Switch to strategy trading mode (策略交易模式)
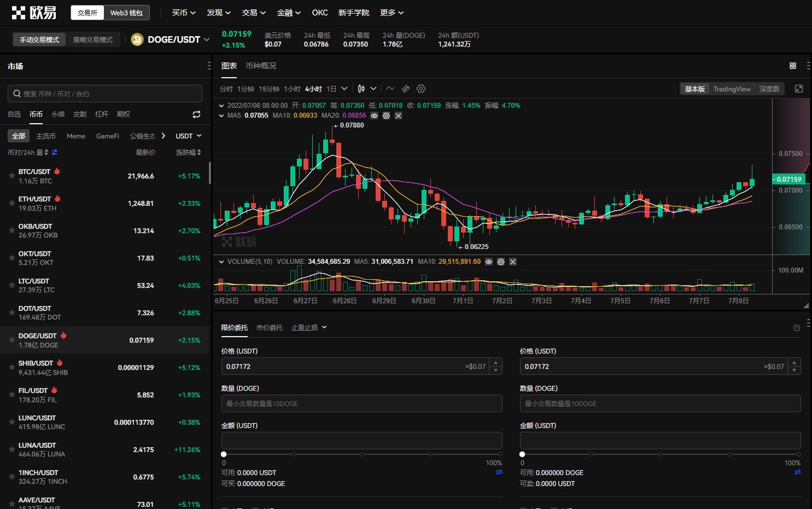 [93, 39]
